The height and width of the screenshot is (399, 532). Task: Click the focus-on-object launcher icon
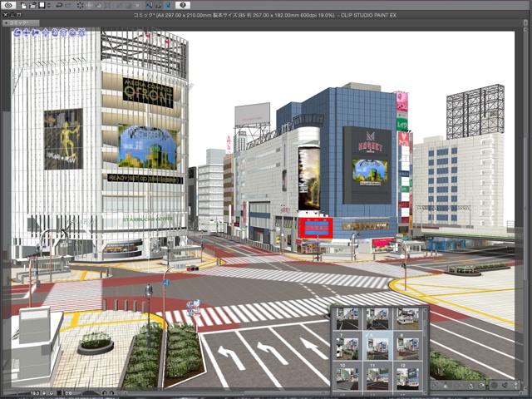(436, 385)
